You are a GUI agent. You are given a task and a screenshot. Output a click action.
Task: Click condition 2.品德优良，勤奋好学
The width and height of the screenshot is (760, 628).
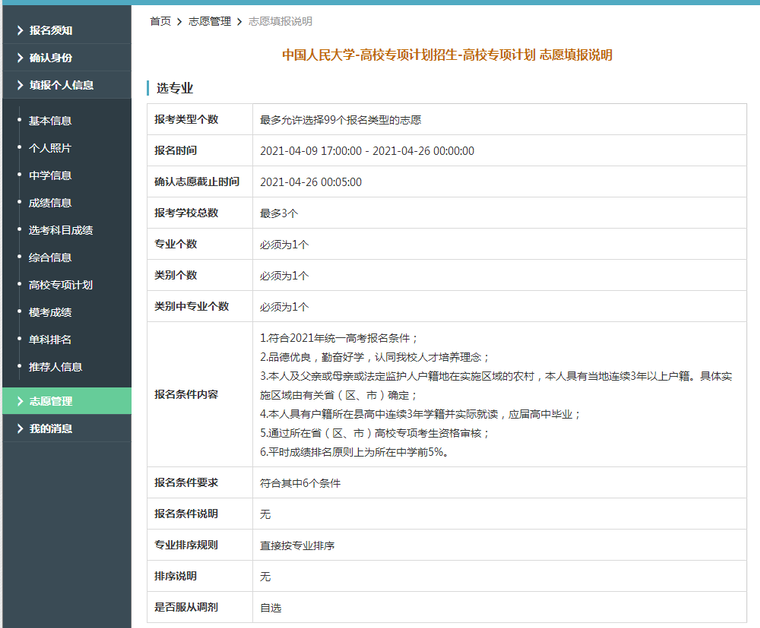pos(375,357)
